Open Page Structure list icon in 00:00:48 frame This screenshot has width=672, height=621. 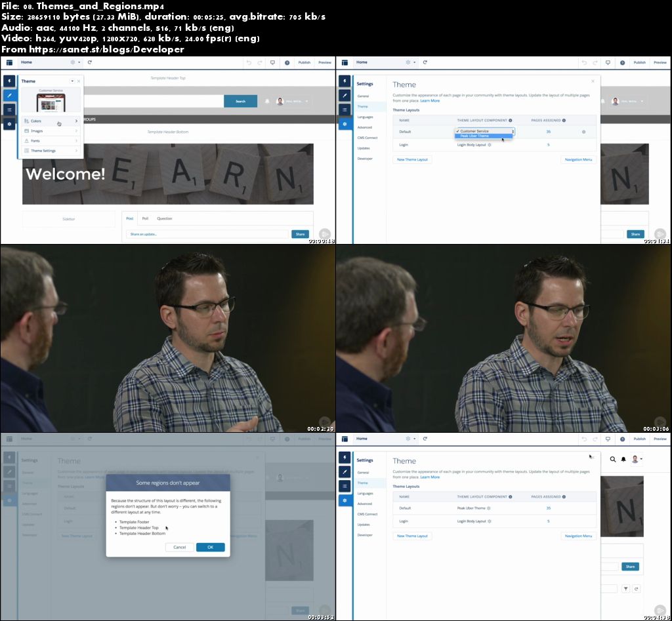9,110
